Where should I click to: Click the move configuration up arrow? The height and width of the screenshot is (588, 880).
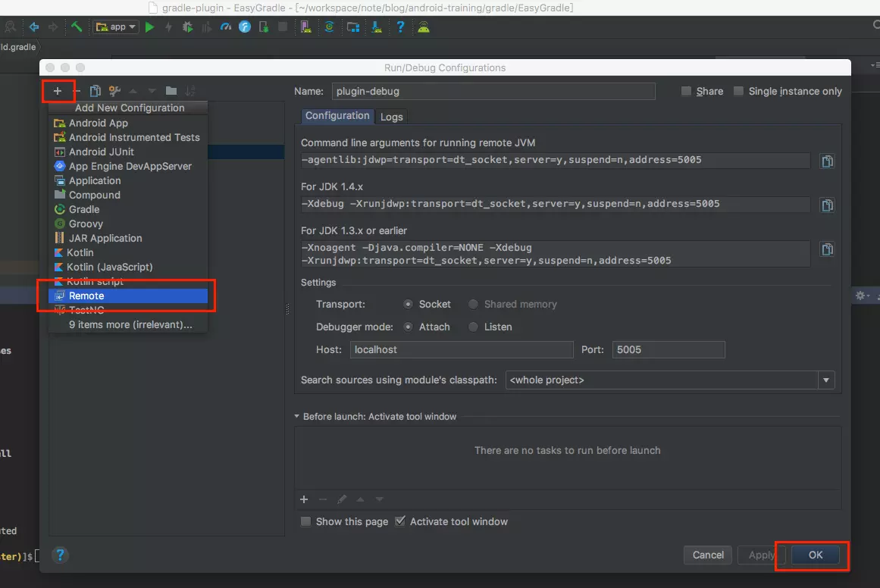tap(133, 91)
